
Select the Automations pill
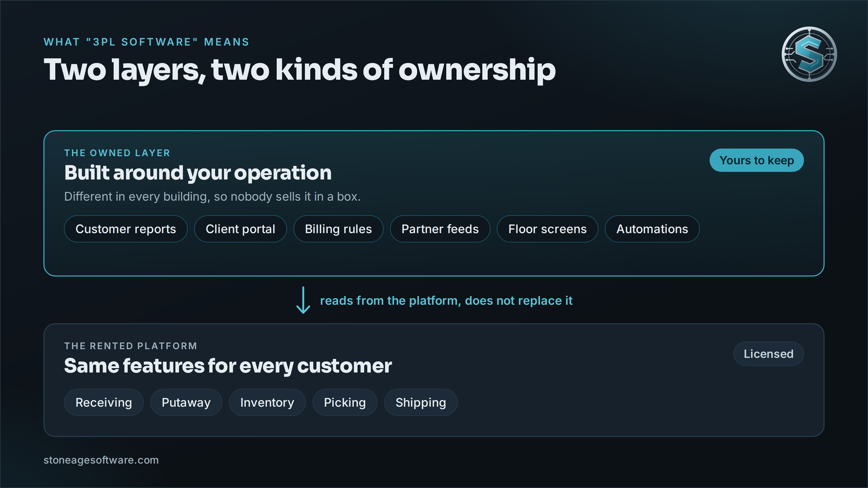(x=652, y=229)
